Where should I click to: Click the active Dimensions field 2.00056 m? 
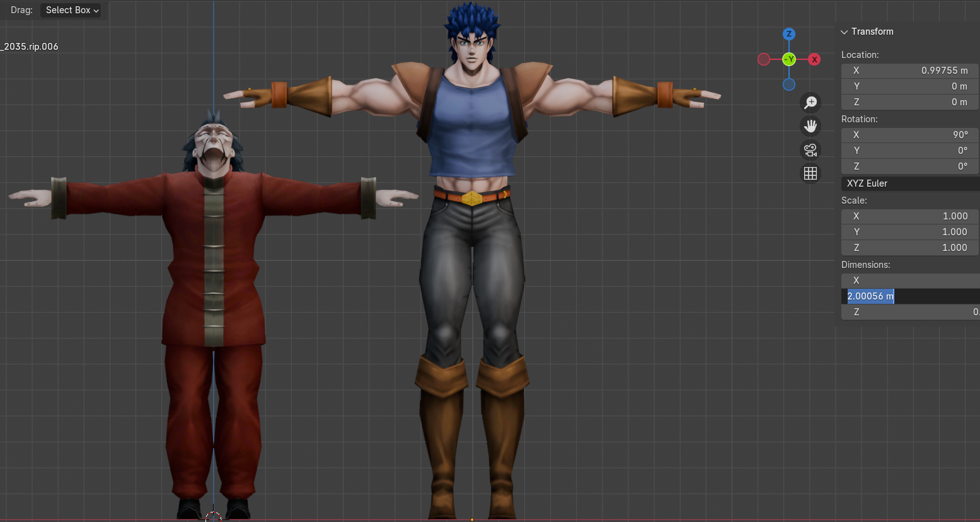coord(910,296)
